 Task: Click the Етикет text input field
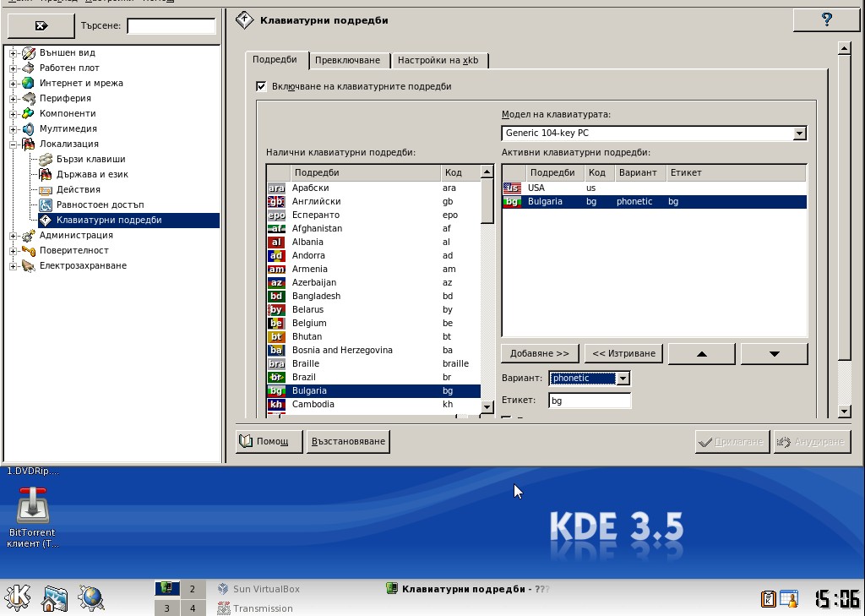[x=589, y=401]
